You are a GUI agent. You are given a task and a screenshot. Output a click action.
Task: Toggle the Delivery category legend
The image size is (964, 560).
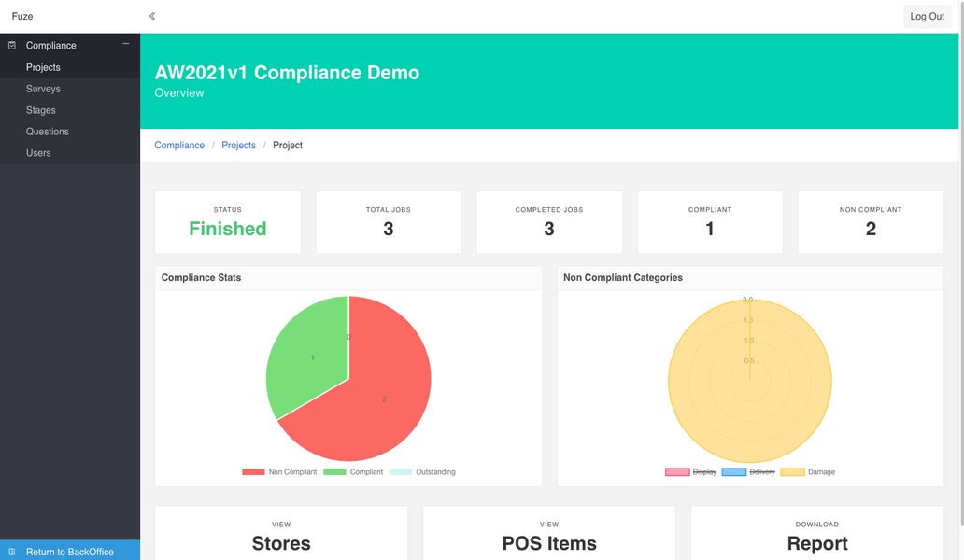tap(748, 472)
